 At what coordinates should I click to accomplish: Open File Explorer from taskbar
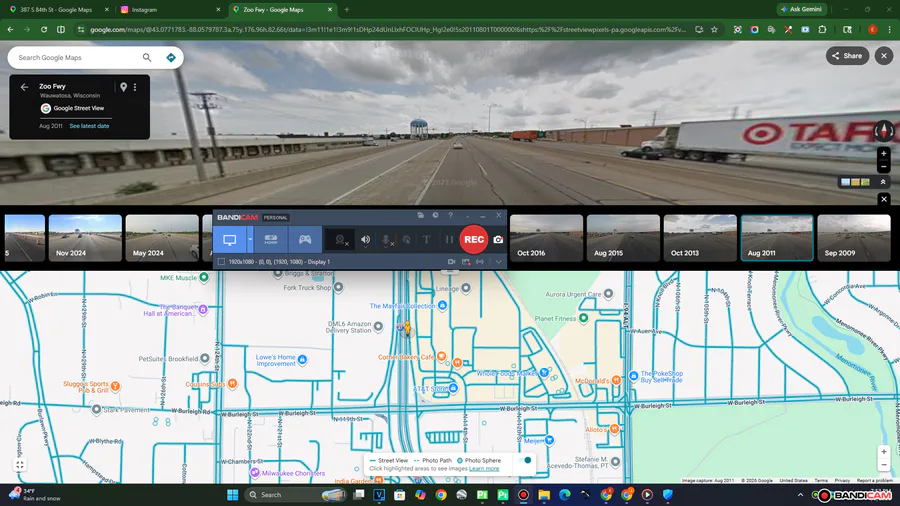544,495
